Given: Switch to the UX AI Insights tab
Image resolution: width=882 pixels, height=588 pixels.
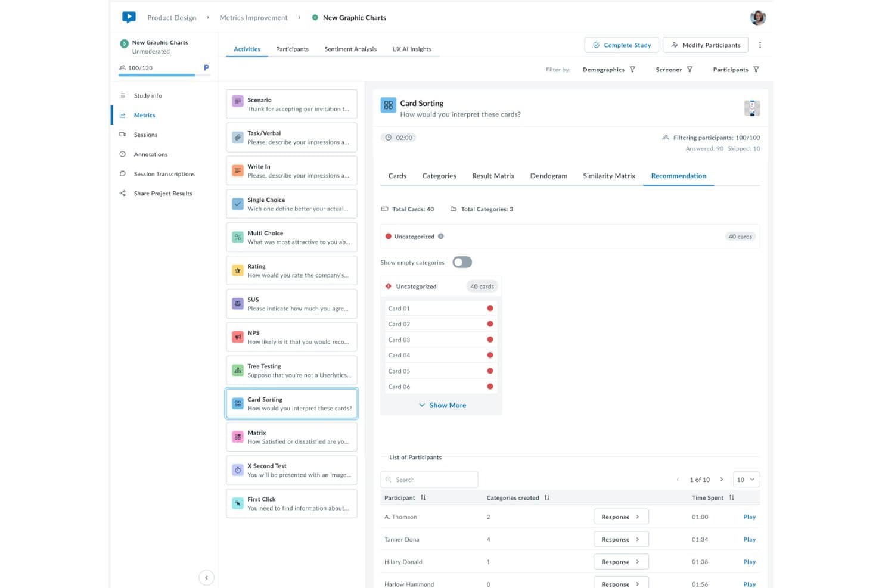Looking at the screenshot, I should point(412,49).
